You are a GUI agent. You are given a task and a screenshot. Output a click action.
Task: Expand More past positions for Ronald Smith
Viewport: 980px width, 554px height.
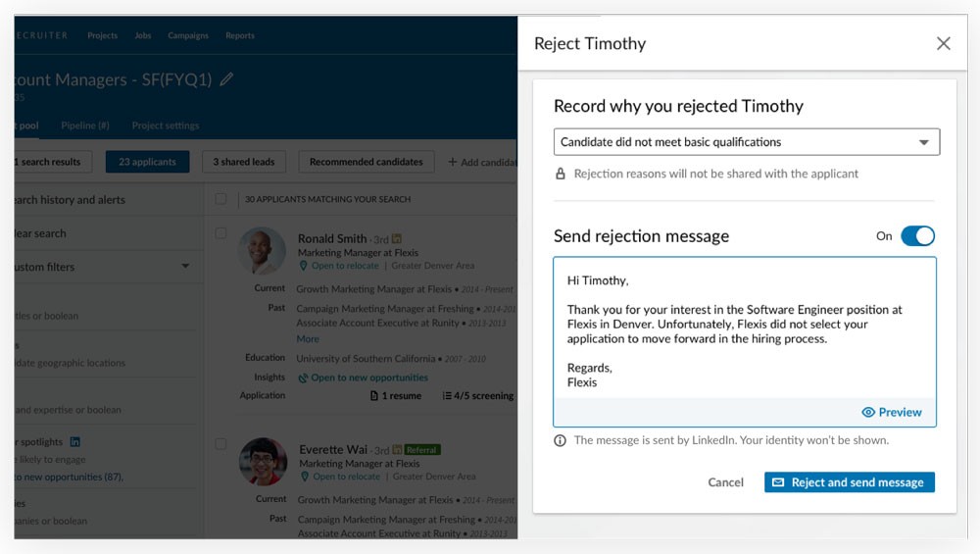(x=308, y=339)
